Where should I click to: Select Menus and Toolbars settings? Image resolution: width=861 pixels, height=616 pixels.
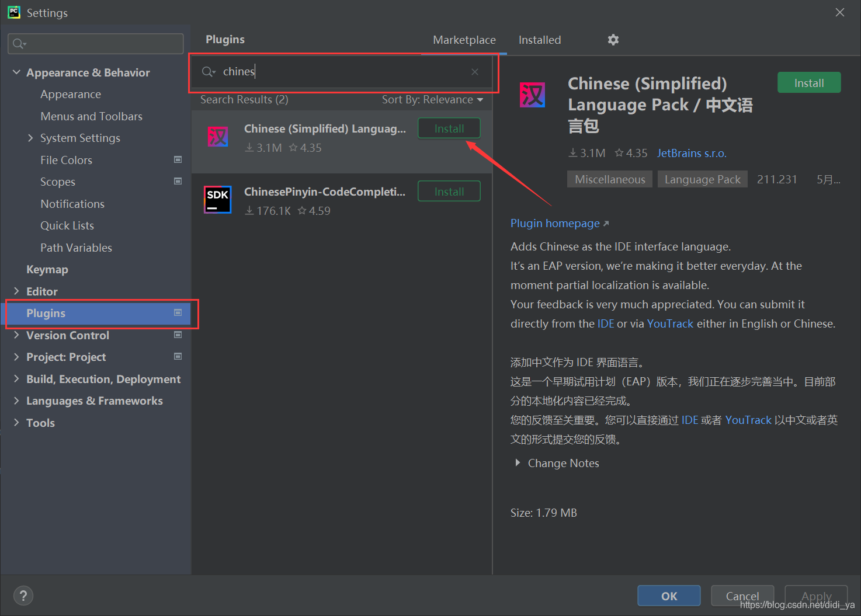[92, 116]
